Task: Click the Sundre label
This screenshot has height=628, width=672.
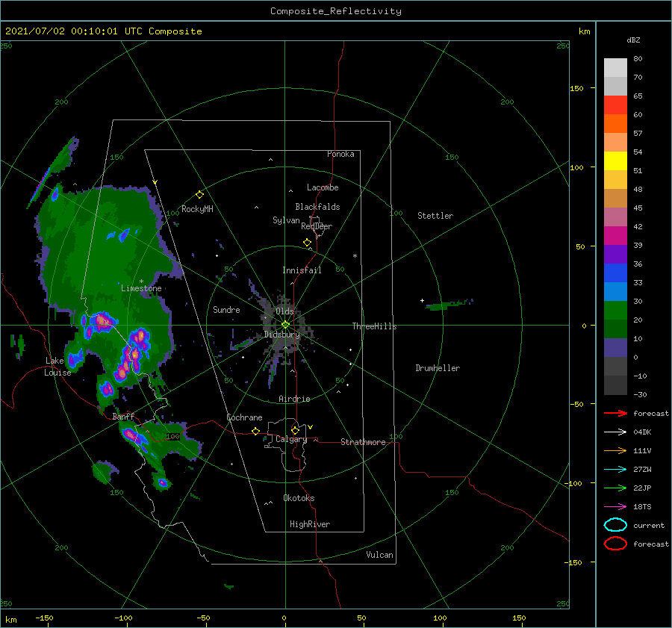Action: [x=226, y=310]
